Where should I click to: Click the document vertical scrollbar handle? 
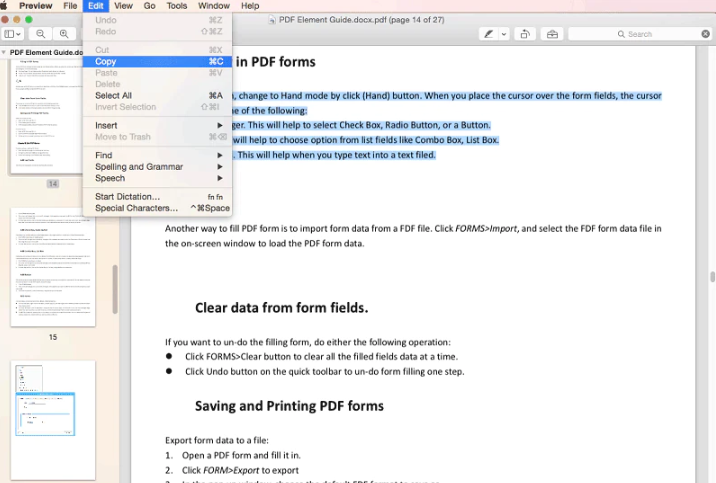pos(712,277)
